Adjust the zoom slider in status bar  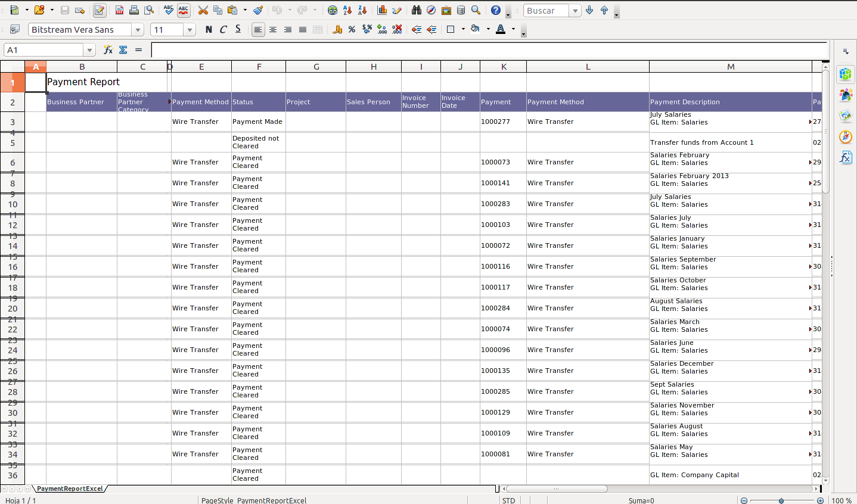[x=781, y=500]
